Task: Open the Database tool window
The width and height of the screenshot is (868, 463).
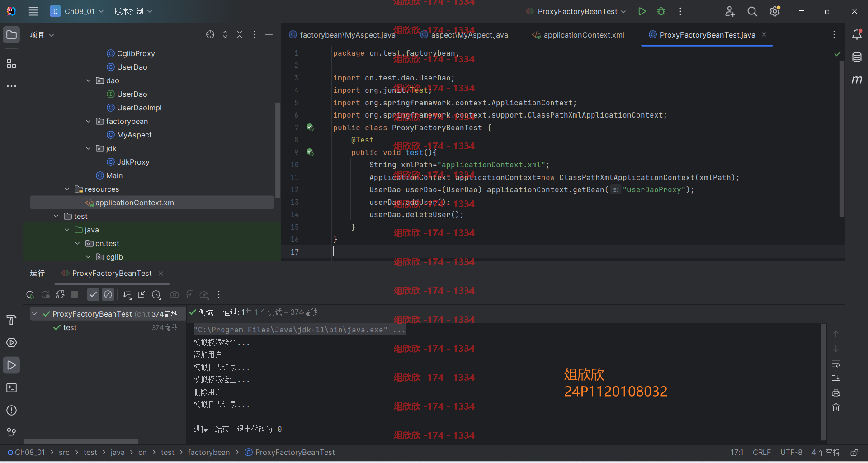Action: point(857,57)
